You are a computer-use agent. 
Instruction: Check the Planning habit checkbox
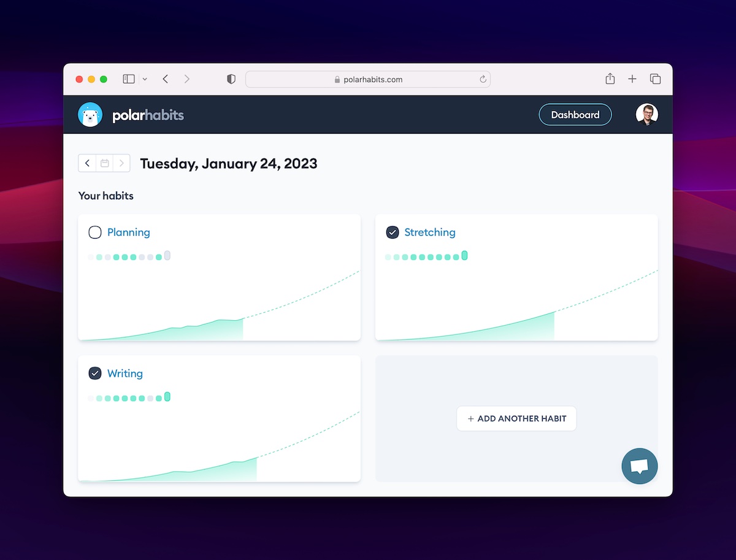(x=95, y=232)
